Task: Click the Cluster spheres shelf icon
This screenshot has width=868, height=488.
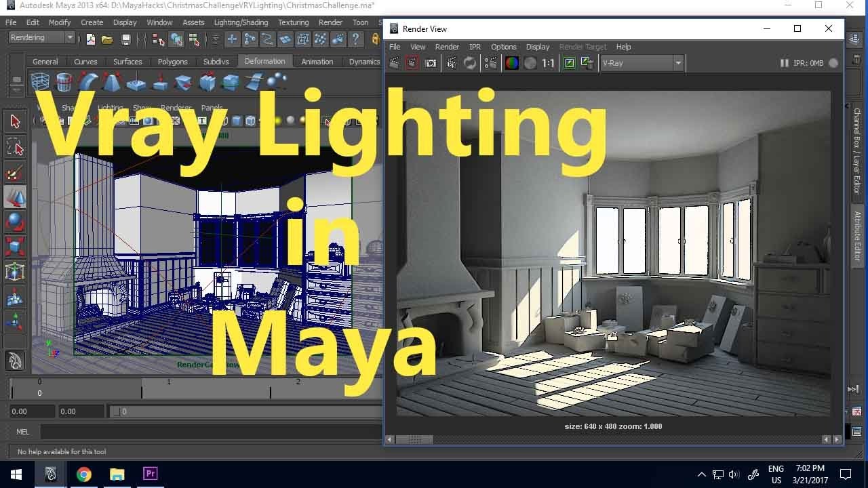Action: point(276,81)
